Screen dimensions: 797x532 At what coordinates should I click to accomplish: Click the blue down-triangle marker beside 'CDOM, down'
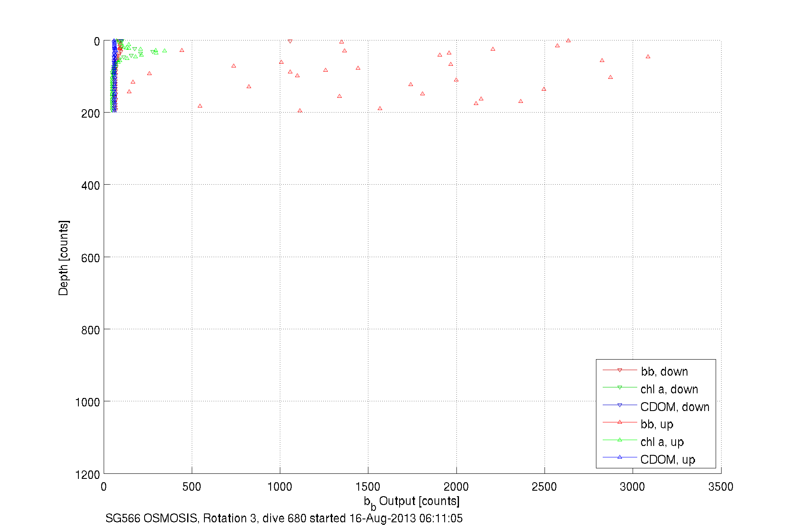point(620,405)
